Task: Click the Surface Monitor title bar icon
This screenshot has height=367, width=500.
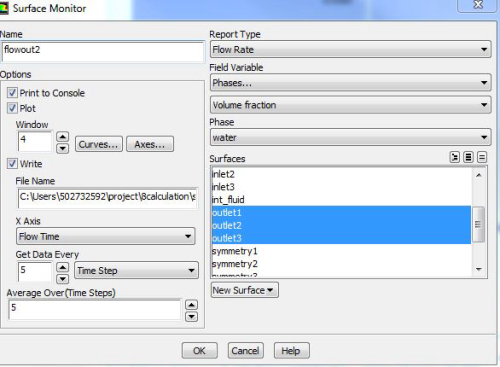Action: (x=4, y=8)
